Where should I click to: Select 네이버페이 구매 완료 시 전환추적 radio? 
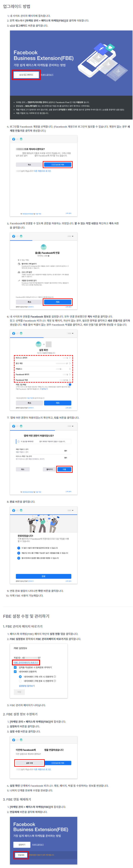[20, 681]
